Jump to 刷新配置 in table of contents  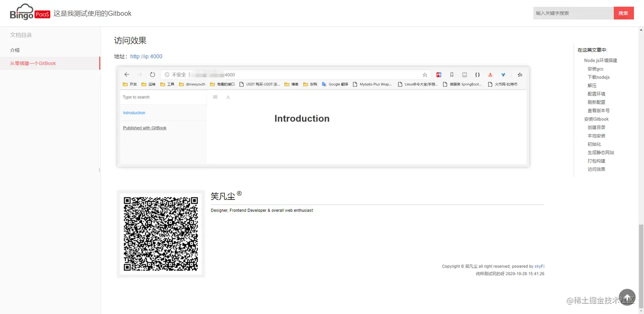click(x=596, y=102)
